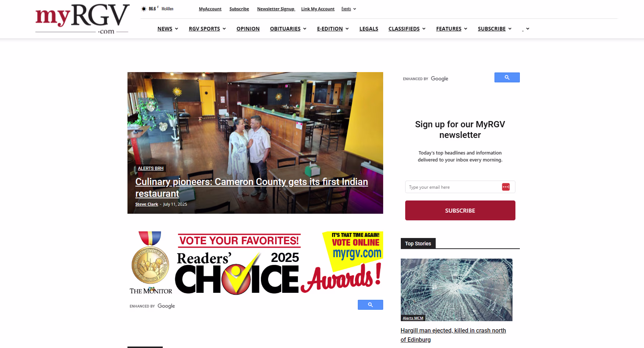Click the sidebar Google search magnifier button

pos(507,78)
